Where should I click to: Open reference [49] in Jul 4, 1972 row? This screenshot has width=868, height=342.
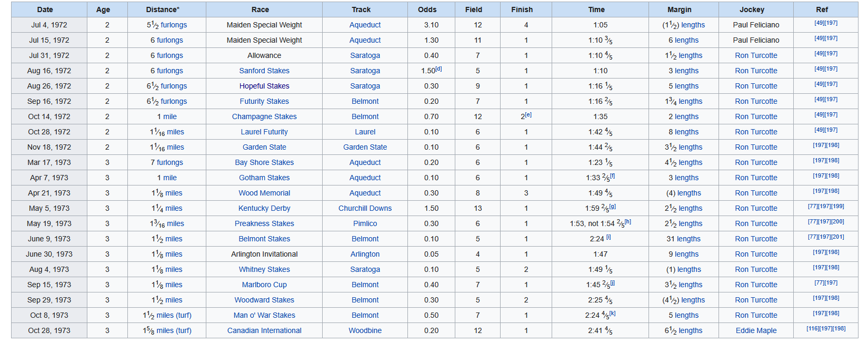[819, 23]
